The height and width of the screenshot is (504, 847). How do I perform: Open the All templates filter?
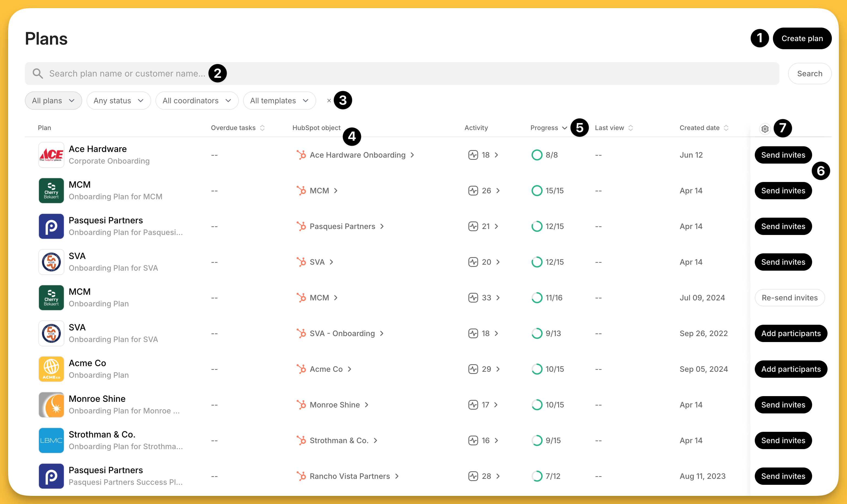click(279, 101)
